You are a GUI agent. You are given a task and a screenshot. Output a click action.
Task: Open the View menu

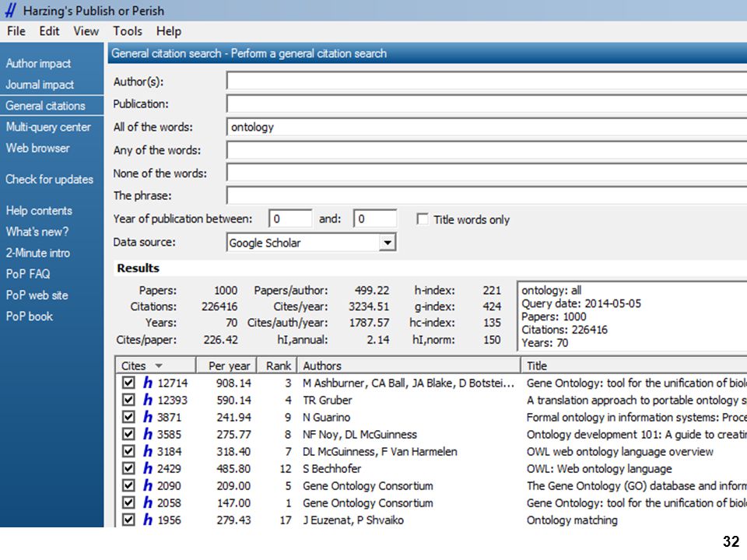(x=86, y=31)
